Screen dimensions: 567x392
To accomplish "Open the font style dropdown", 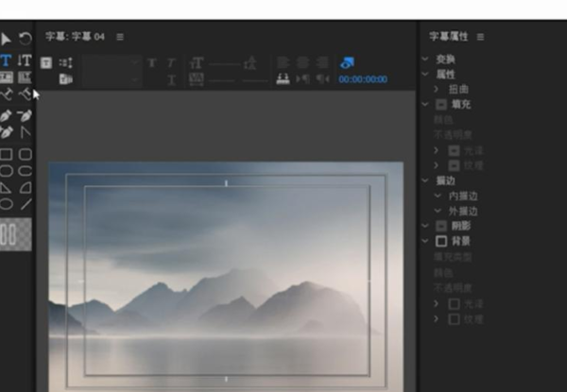I will click(112, 79).
